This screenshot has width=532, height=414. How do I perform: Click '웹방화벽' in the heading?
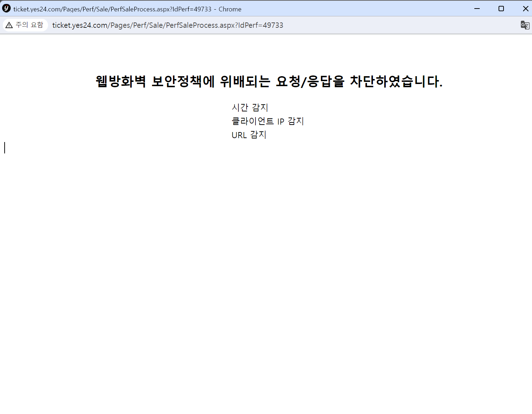coord(121,82)
